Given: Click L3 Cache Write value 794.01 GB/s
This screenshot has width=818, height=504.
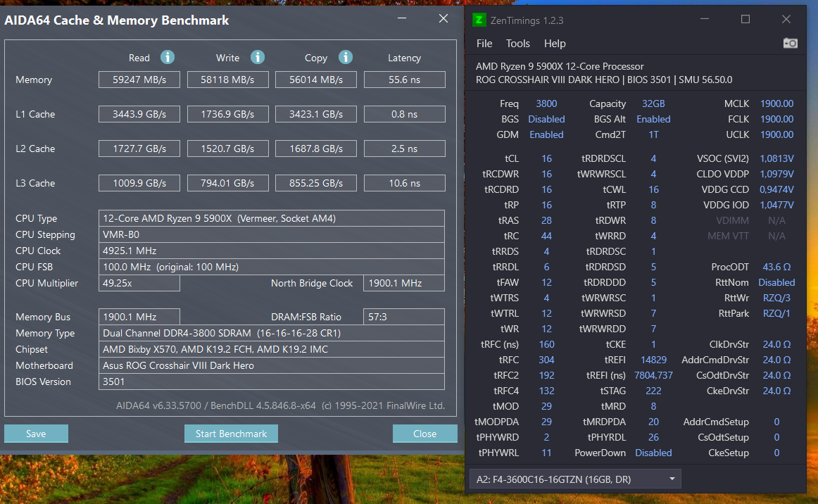Looking at the screenshot, I should pyautogui.click(x=227, y=182).
